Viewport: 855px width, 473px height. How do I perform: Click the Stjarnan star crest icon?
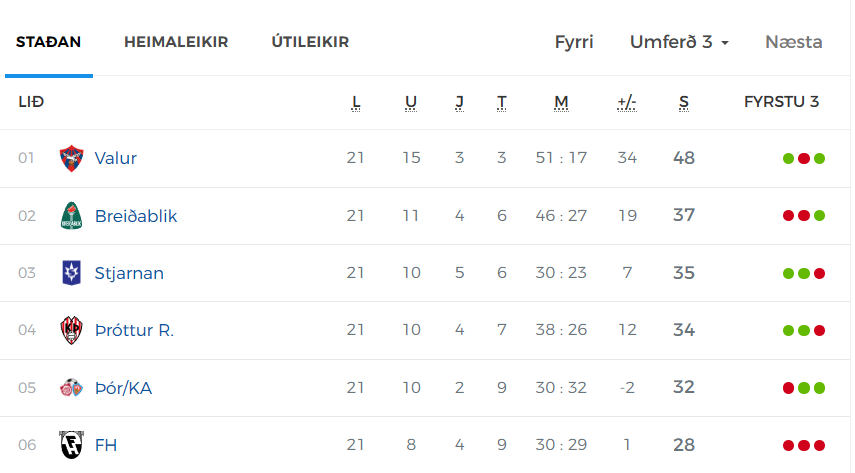(71, 273)
